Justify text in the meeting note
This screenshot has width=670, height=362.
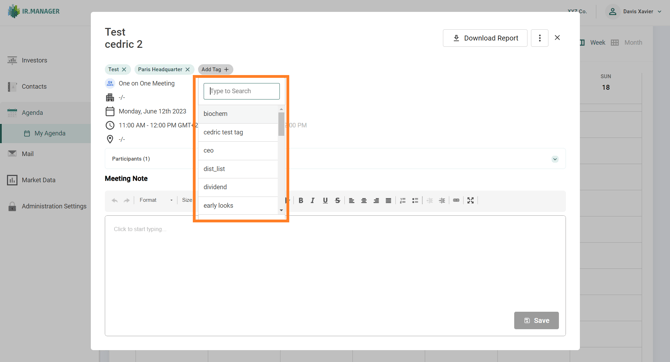point(388,200)
